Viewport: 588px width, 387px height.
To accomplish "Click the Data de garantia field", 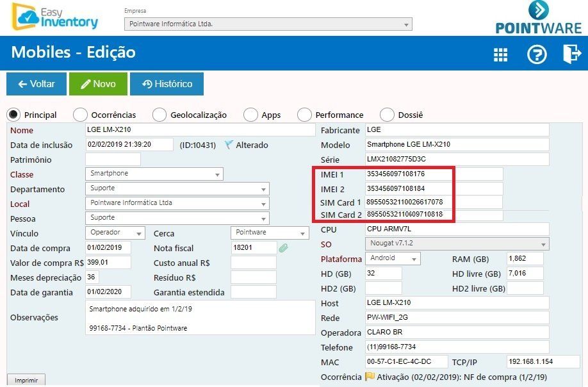I will (x=108, y=292).
